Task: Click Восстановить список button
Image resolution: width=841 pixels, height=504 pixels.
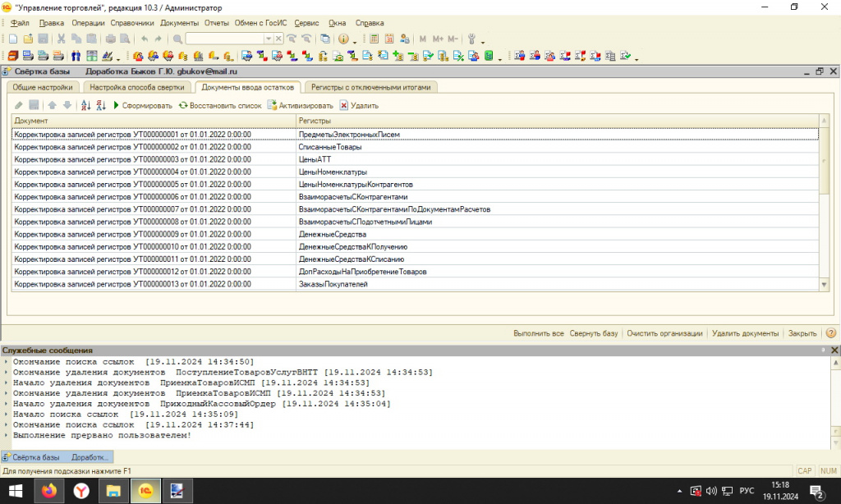Action: coord(220,106)
